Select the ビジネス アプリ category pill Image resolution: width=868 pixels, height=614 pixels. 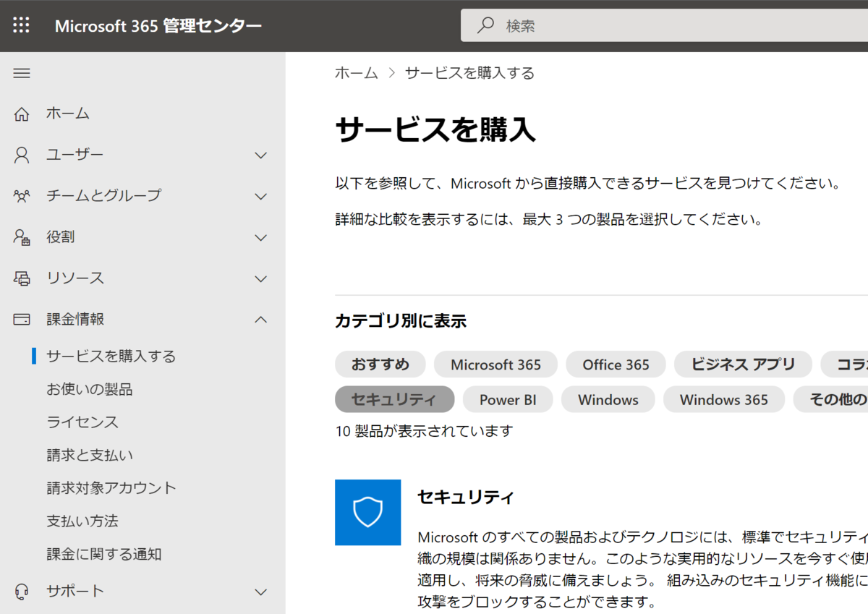[744, 364]
